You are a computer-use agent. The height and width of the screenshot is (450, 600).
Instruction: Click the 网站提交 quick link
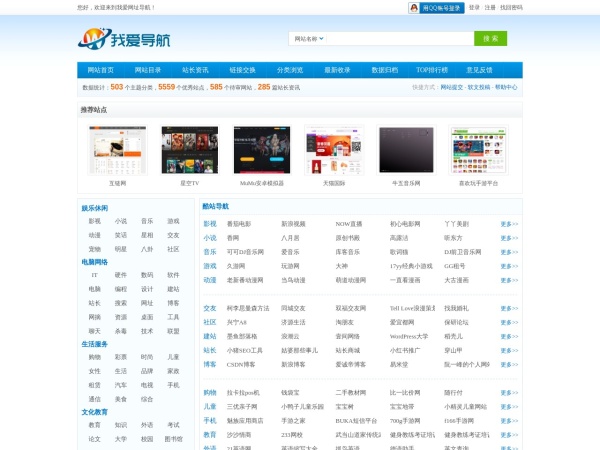(452, 87)
